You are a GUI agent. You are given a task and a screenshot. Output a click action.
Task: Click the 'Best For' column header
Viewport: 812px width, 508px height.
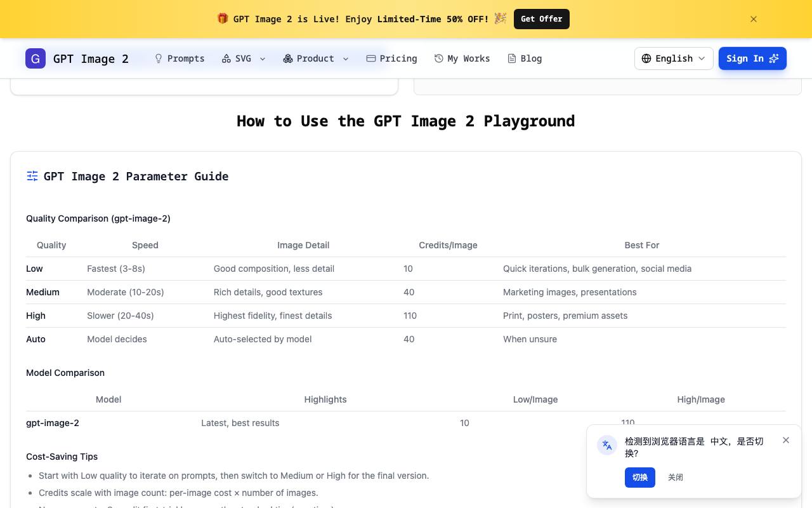tap(642, 245)
